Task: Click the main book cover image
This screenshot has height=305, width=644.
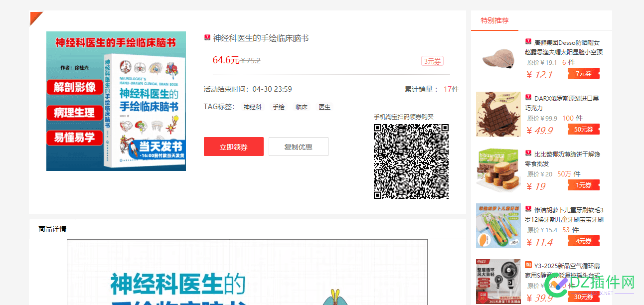Action: pyautogui.click(x=116, y=101)
